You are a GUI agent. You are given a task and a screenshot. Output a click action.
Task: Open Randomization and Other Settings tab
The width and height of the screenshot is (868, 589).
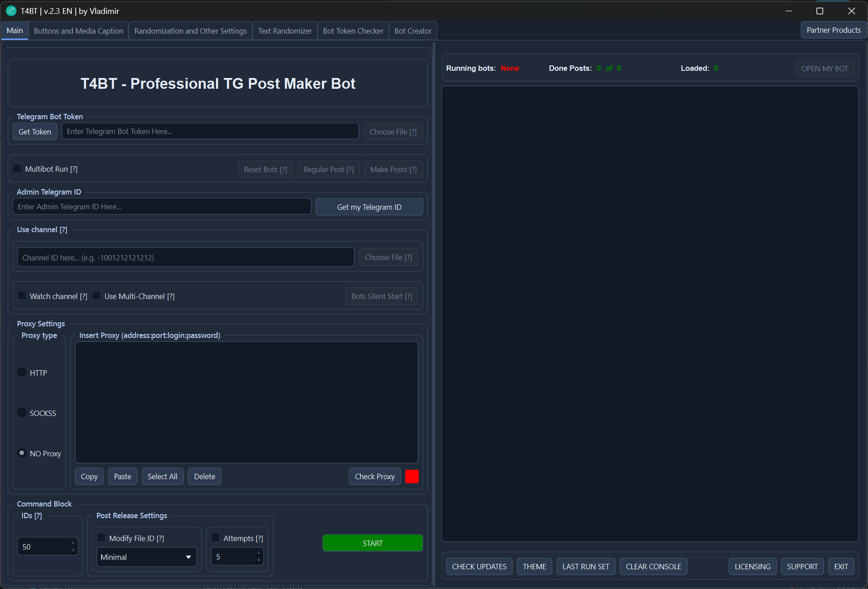click(x=191, y=31)
